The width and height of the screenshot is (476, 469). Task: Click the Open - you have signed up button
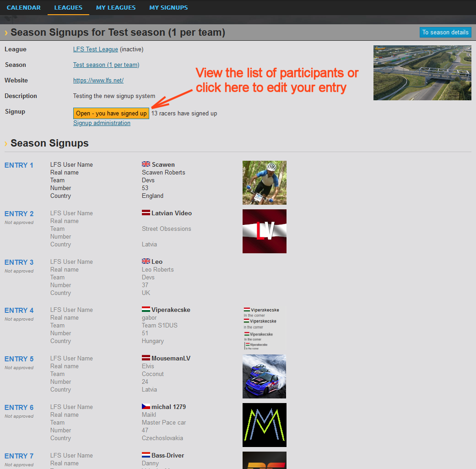coord(111,113)
